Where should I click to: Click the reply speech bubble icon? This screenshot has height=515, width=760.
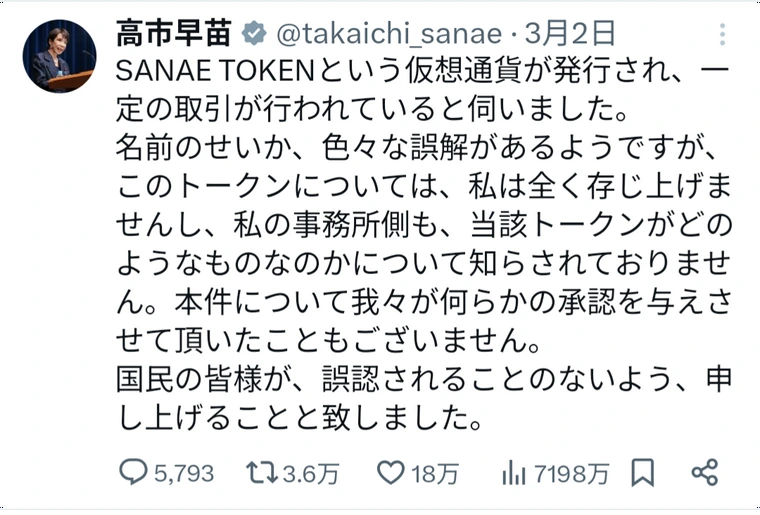click(x=133, y=472)
